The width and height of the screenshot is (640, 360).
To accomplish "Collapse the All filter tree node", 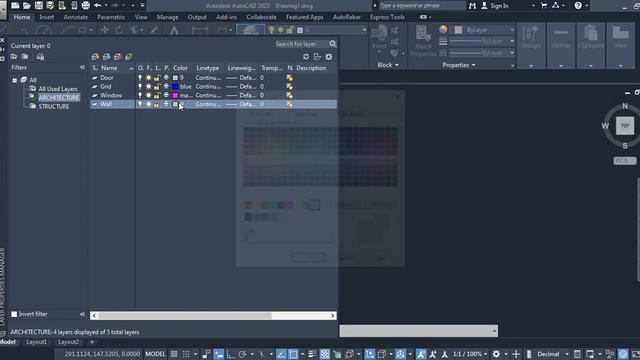I will (15, 80).
